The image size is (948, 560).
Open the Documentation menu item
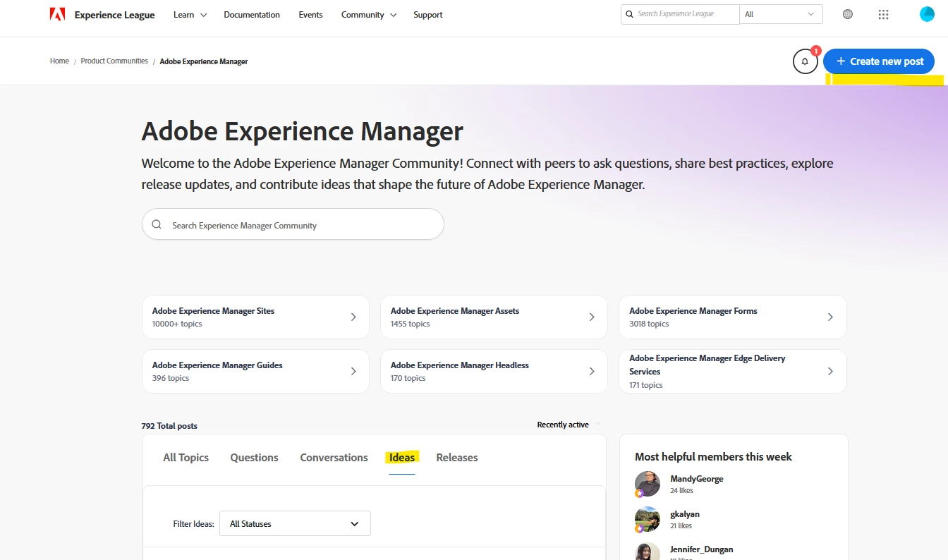(x=252, y=14)
